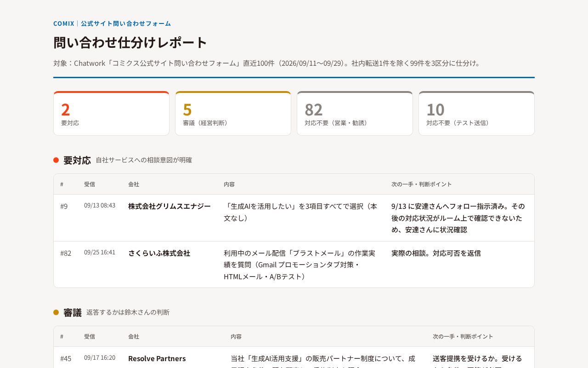Click row number #45
Image resolution: width=588 pixels, height=368 pixels.
tap(66, 358)
